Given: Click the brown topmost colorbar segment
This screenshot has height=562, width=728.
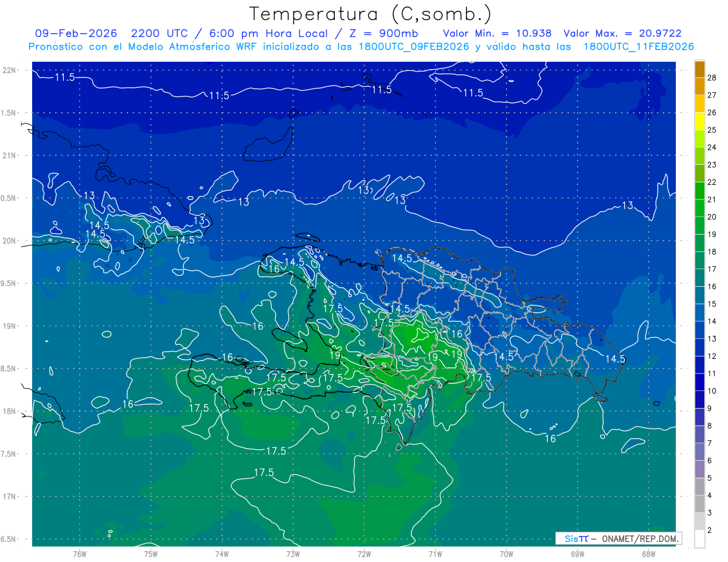Looking at the screenshot, I should (x=699, y=69).
